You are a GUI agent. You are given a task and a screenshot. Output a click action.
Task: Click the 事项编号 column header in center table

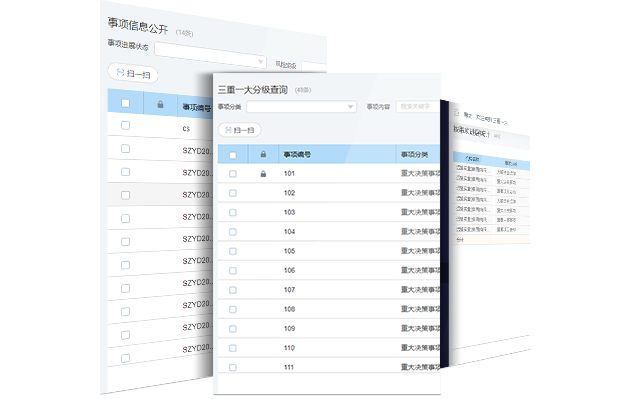pyautogui.click(x=297, y=154)
